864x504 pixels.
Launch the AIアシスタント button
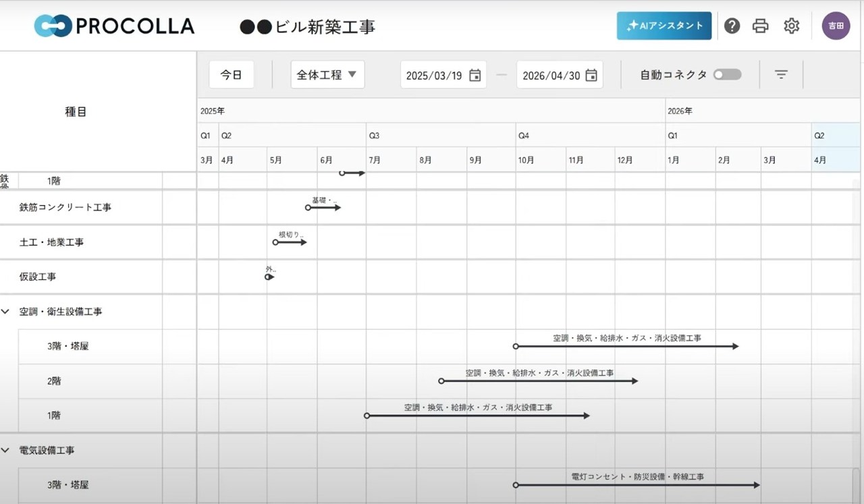(x=664, y=26)
